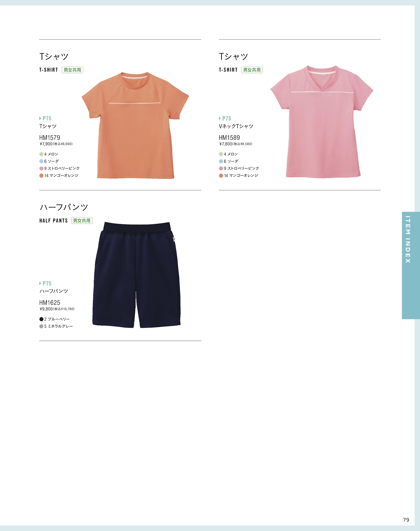Choose mango orange swatch for HM1589
This screenshot has width=420, height=531.
coord(221,176)
